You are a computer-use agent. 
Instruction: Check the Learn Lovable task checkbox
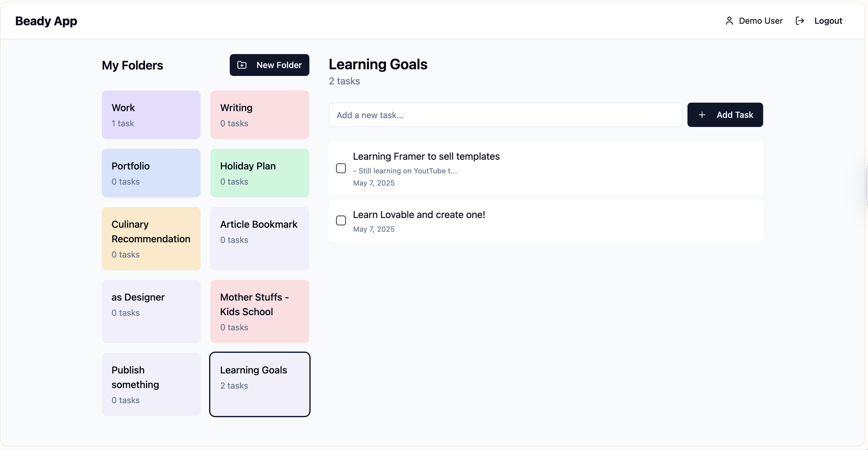click(x=341, y=220)
